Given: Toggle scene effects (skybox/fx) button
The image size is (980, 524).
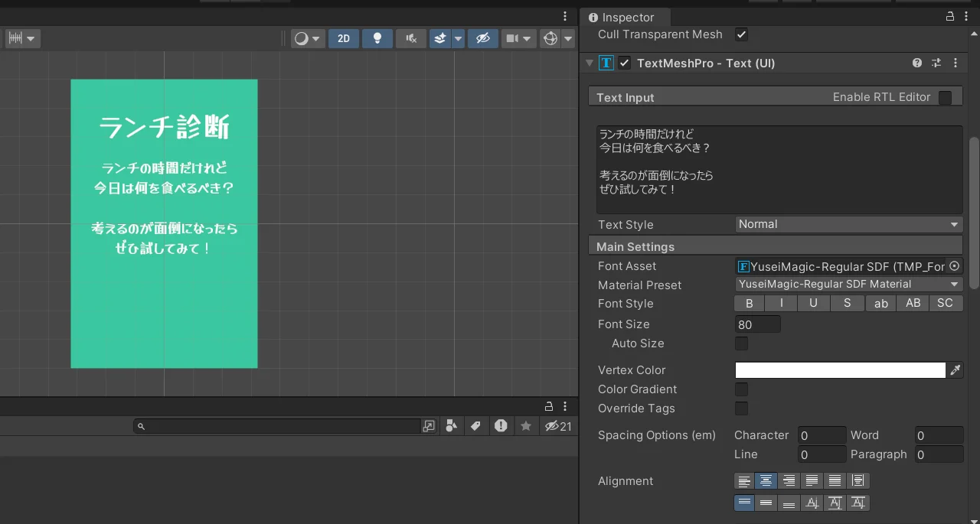Looking at the screenshot, I should (440, 38).
